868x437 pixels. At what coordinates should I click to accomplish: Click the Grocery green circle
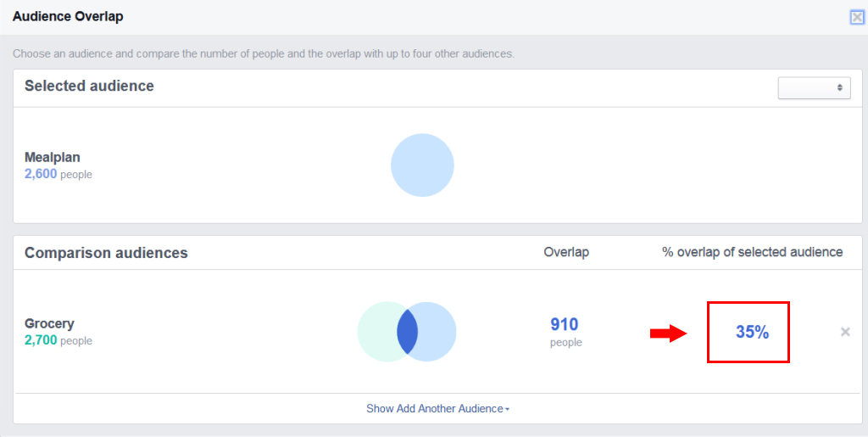click(378, 332)
